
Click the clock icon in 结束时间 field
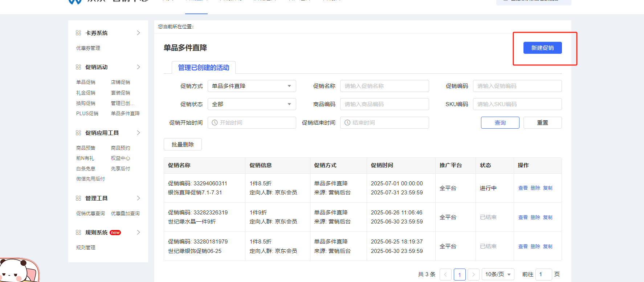(x=347, y=123)
